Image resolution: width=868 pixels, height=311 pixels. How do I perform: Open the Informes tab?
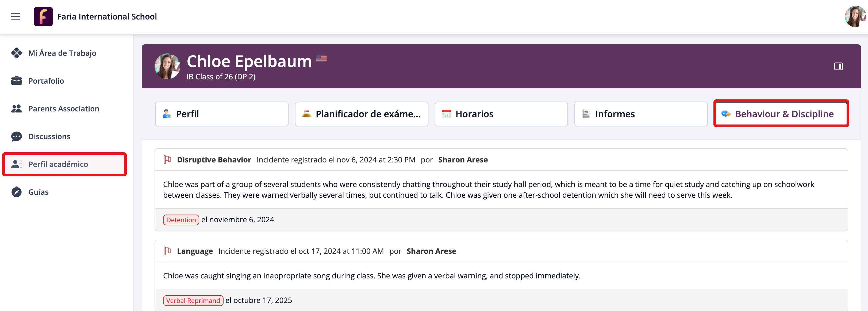point(640,114)
